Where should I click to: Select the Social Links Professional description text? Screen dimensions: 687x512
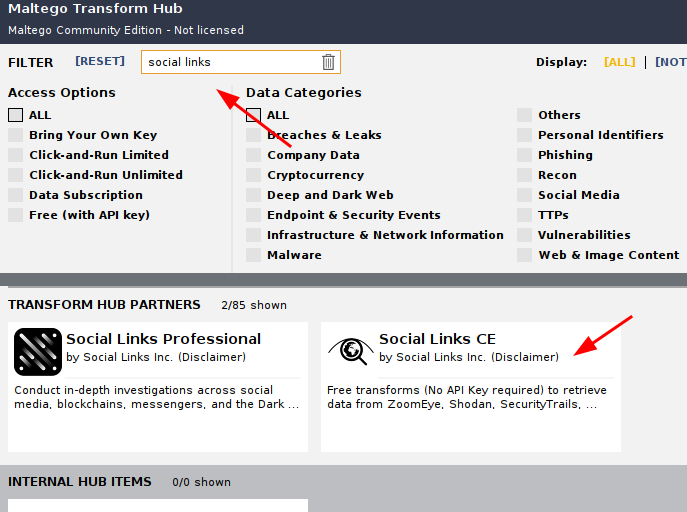156,397
